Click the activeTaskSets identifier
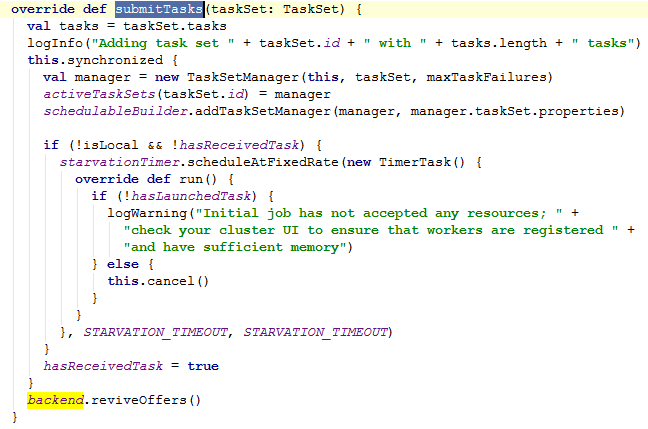The image size is (648, 429). point(99,94)
